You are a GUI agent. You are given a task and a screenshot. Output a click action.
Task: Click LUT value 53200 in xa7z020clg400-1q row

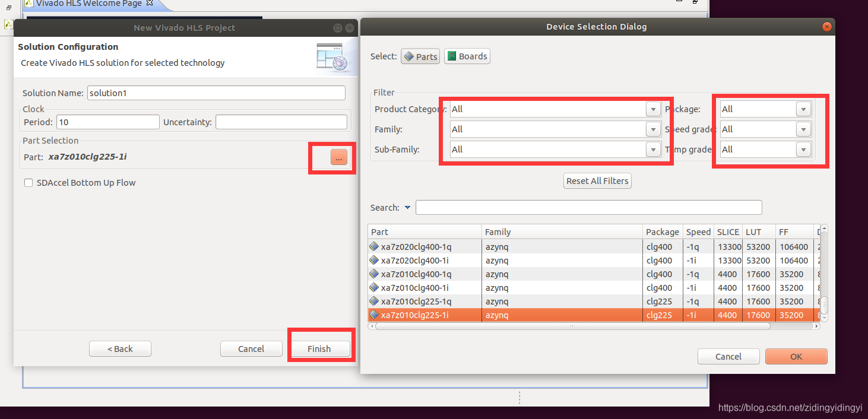point(758,247)
